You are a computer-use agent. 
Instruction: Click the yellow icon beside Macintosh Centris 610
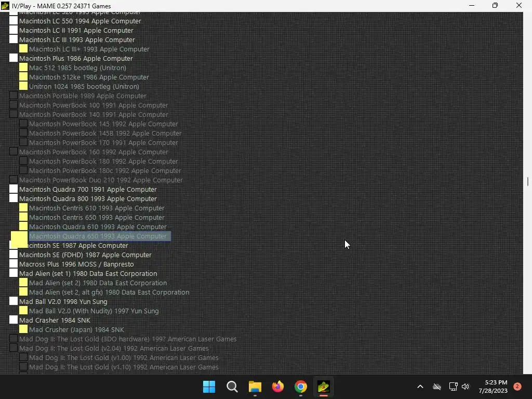(x=23, y=208)
